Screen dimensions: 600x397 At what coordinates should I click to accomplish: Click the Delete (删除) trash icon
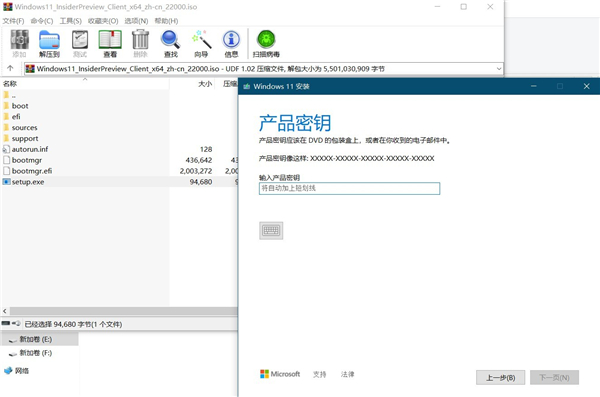pyautogui.click(x=140, y=39)
